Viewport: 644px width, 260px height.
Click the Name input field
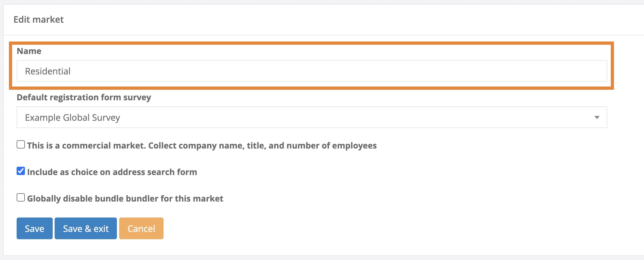point(311,71)
